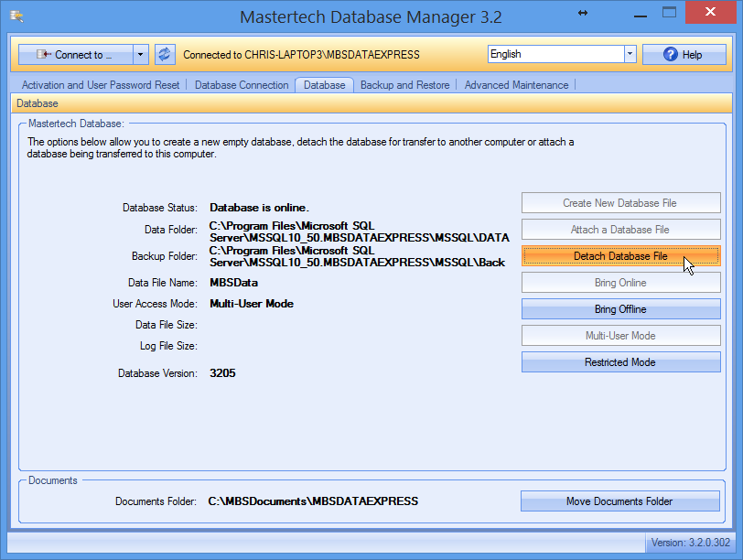Close the Mastertech Database Manager window

click(710, 12)
